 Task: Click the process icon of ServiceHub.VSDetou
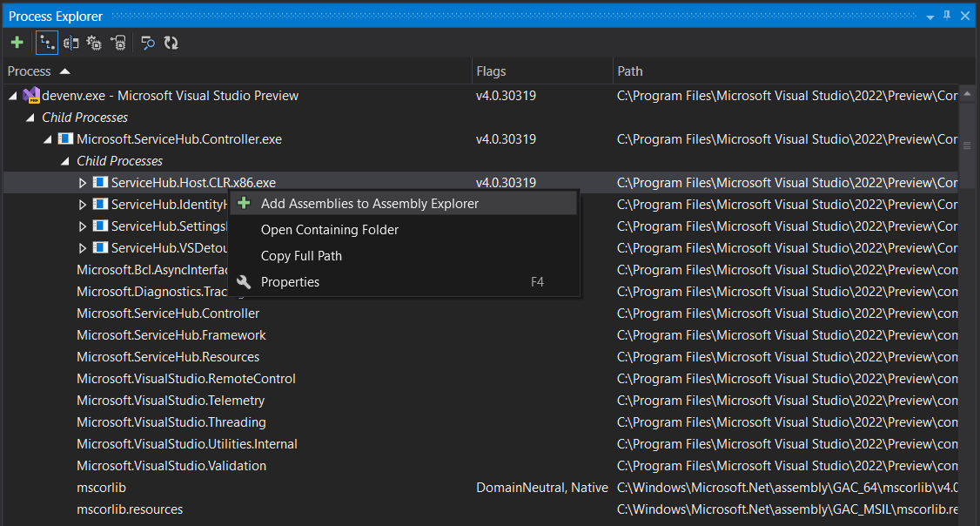pos(100,247)
